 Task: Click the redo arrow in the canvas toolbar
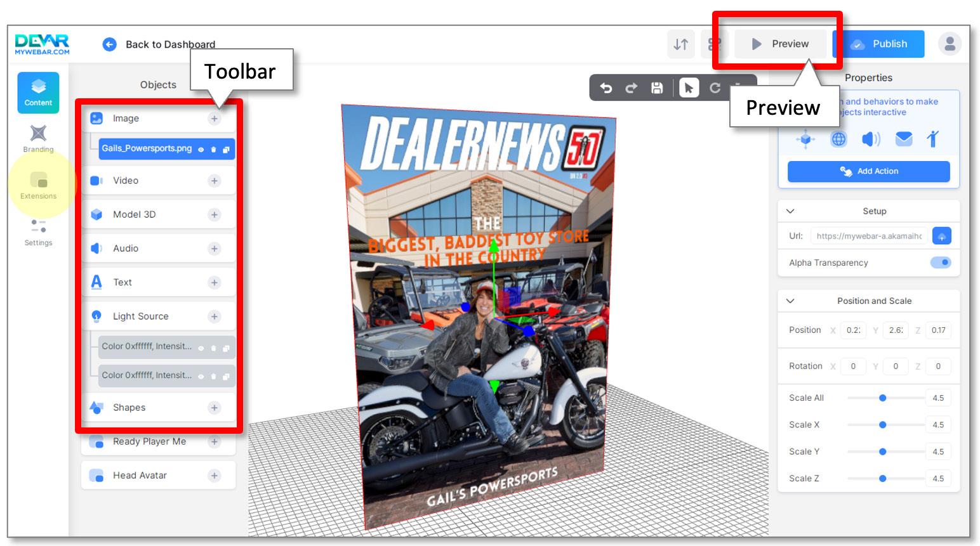631,88
